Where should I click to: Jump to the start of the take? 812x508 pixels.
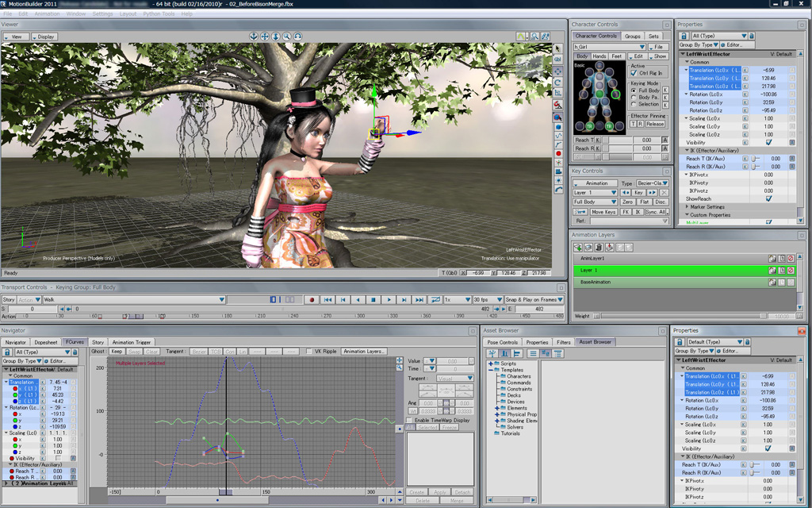(x=327, y=300)
